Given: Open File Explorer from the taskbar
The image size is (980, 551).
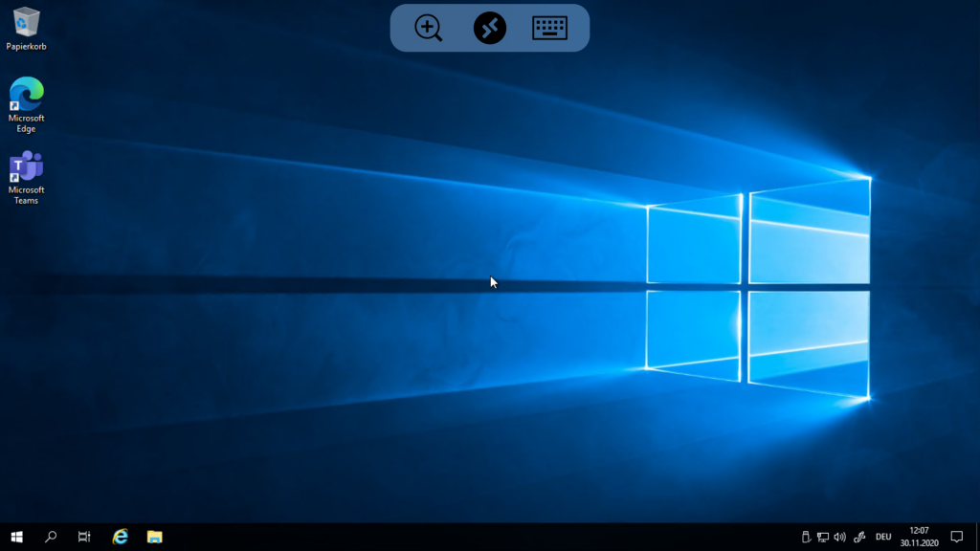Looking at the screenshot, I should 154,537.
